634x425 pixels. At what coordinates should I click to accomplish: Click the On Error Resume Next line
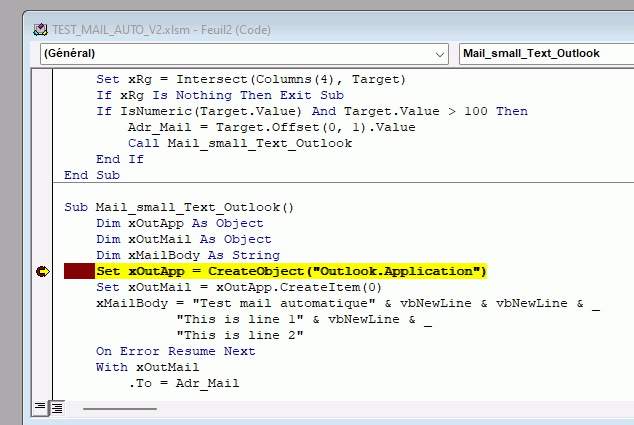[x=176, y=351]
